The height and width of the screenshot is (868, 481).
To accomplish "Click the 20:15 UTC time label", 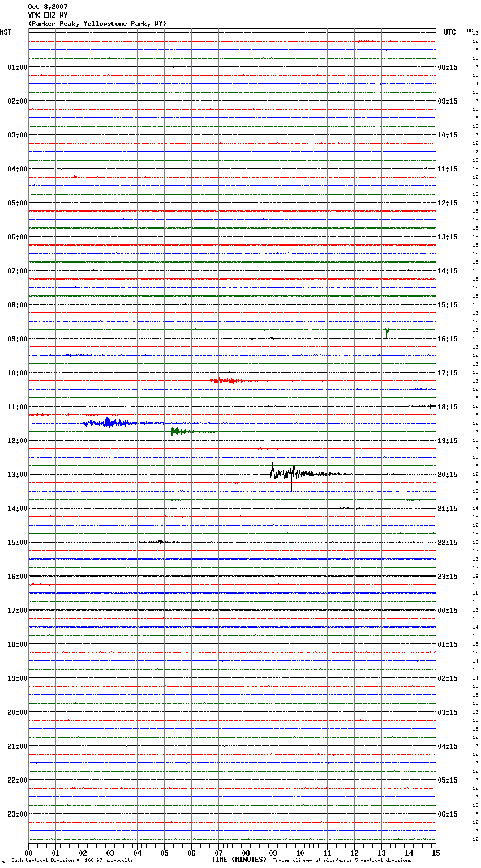I will pos(448,475).
